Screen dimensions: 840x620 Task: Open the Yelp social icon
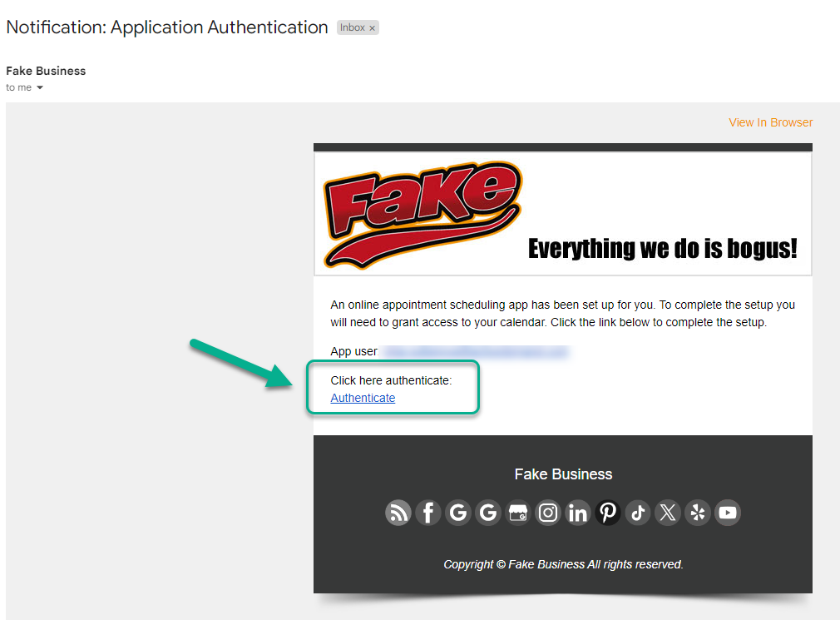coord(698,513)
